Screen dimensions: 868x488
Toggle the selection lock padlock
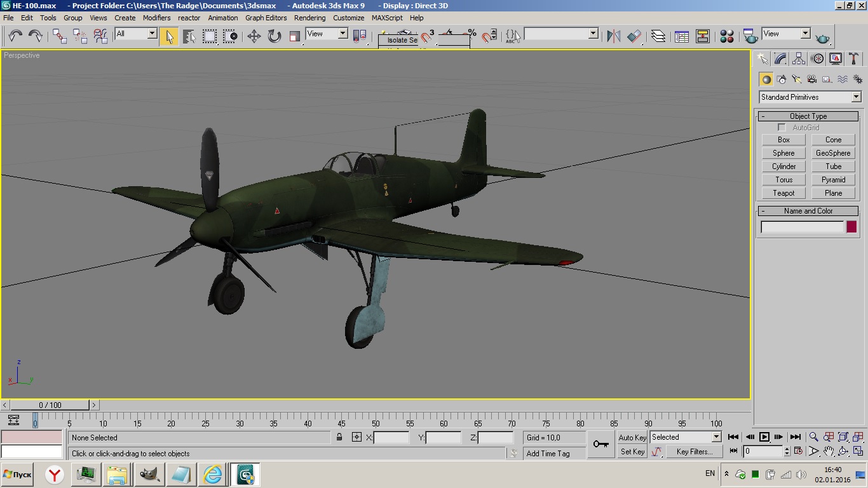[x=339, y=437]
